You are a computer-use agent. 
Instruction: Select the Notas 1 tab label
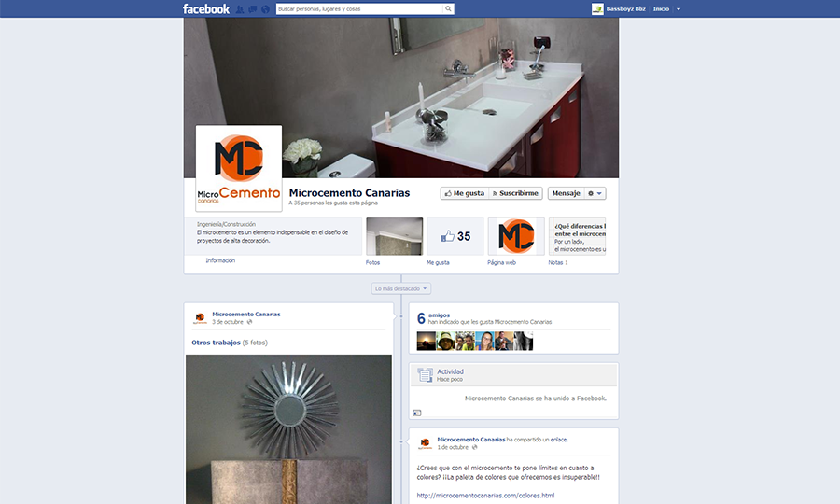(x=558, y=263)
